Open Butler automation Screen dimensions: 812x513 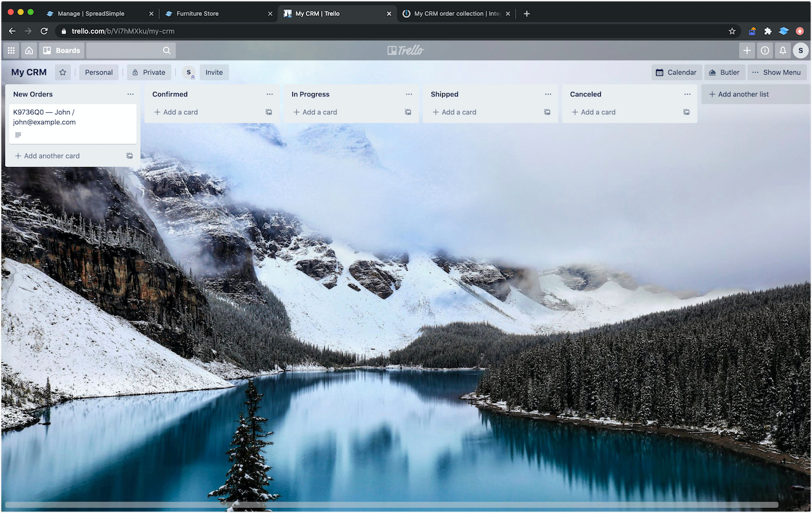tap(724, 72)
